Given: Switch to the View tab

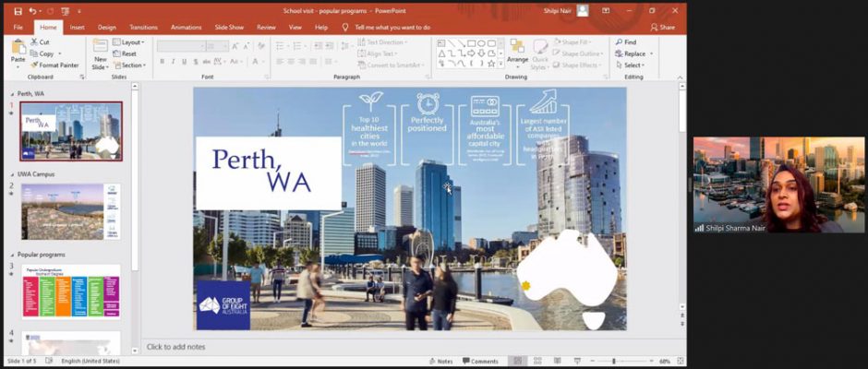Looking at the screenshot, I should 295,27.
